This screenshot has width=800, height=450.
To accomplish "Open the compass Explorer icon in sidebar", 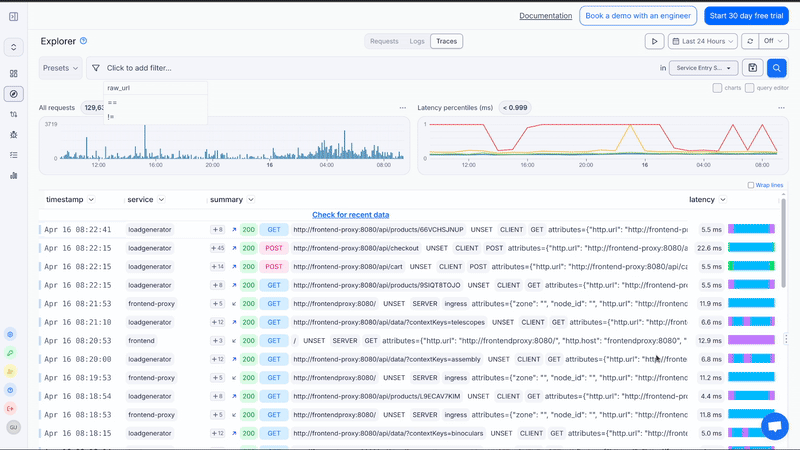I will 14,94.
